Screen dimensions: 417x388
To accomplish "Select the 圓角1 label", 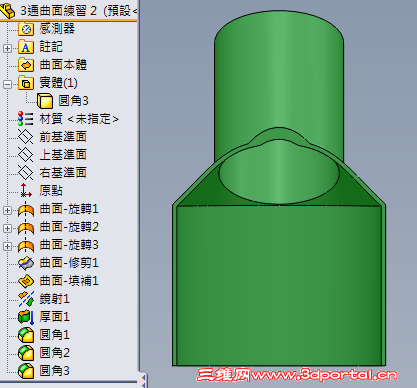I will coord(54,335).
